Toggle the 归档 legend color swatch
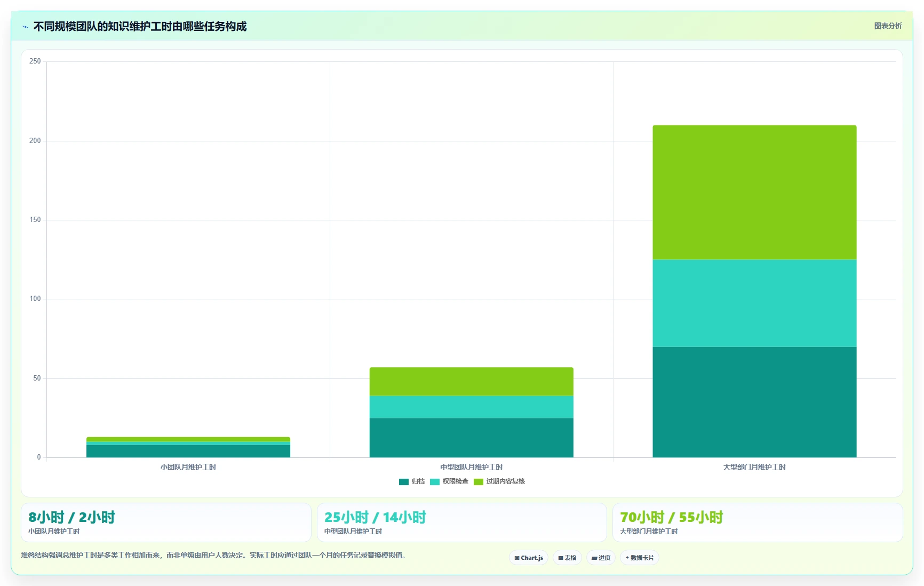924x586 pixels. 403,481
